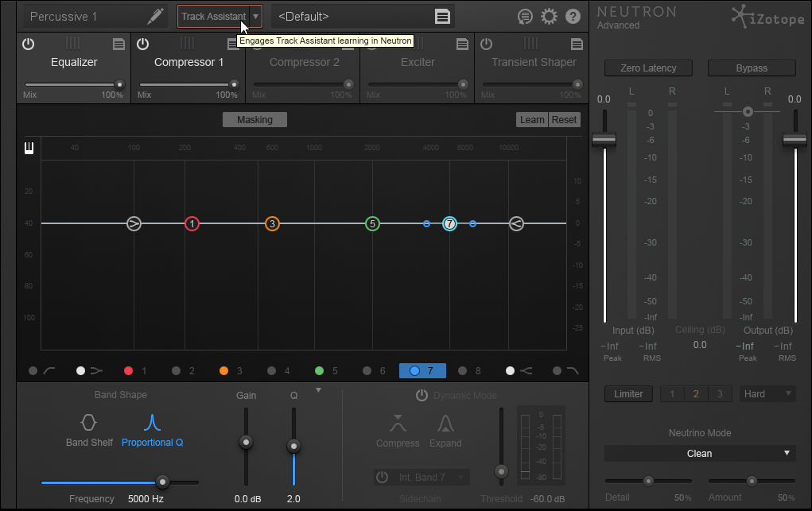This screenshot has height=511, width=812.
Task: Click the Bypass button
Action: point(752,68)
